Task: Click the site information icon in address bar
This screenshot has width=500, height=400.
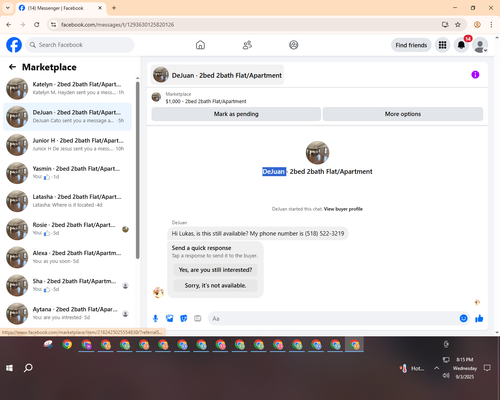Action: click(x=53, y=25)
